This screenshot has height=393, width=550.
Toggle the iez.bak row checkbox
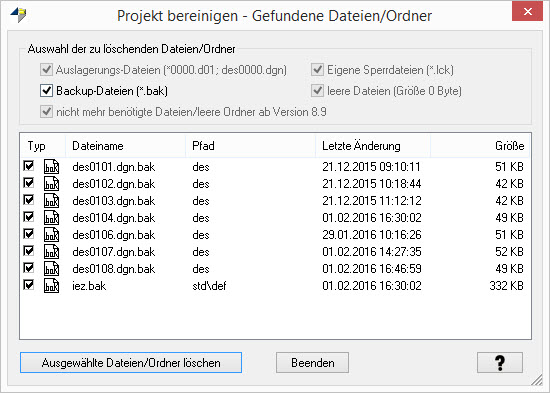click(28, 284)
